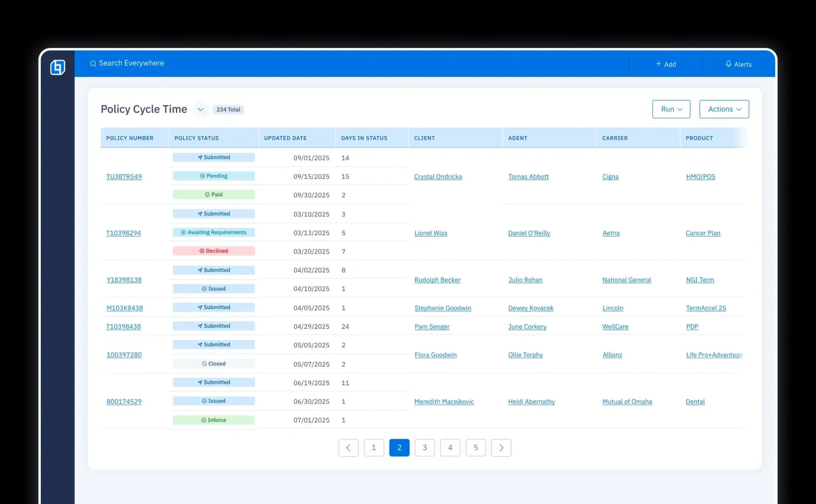Open carrier Mutual of Omaha

click(x=627, y=401)
